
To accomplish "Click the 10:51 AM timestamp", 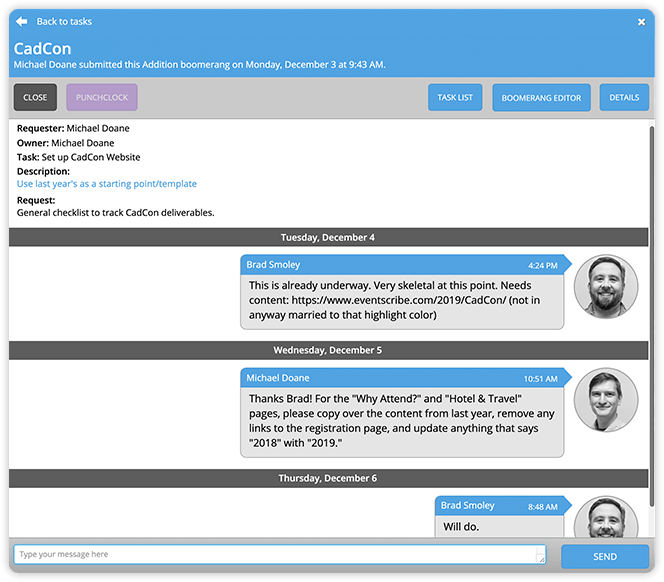I will click(540, 379).
